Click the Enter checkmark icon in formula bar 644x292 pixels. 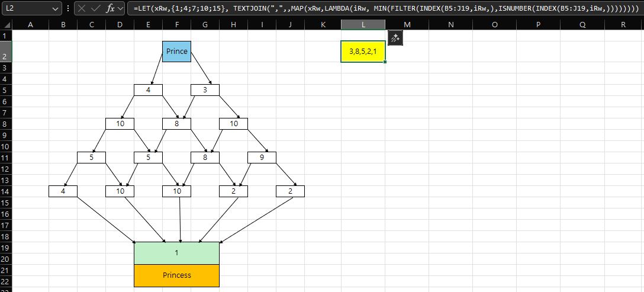click(x=96, y=9)
